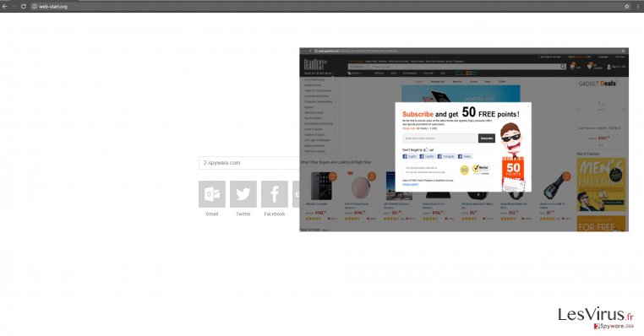644x336 pixels.
Task: Click the email address field in subscribe popup
Action: pyautogui.click(x=440, y=138)
